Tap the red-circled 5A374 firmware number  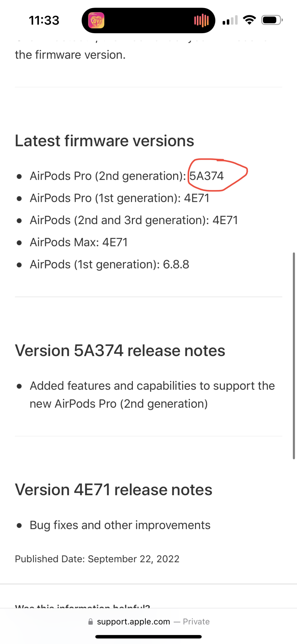[207, 176]
